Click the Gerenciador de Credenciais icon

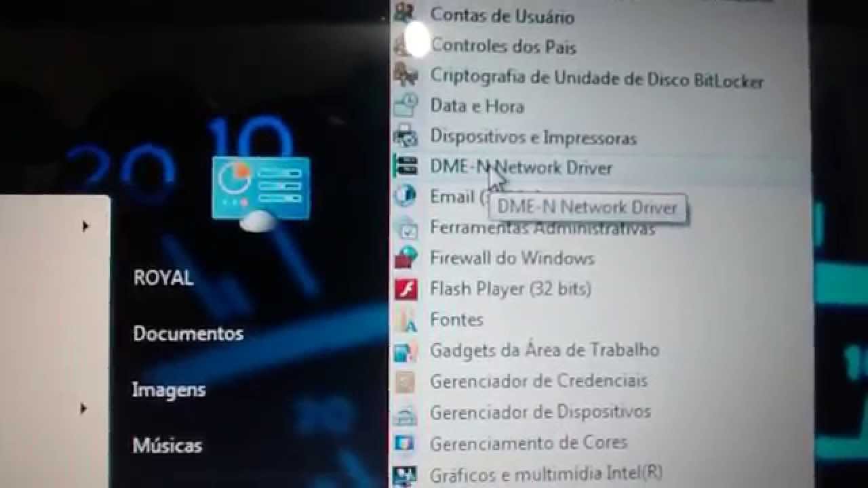point(406,381)
